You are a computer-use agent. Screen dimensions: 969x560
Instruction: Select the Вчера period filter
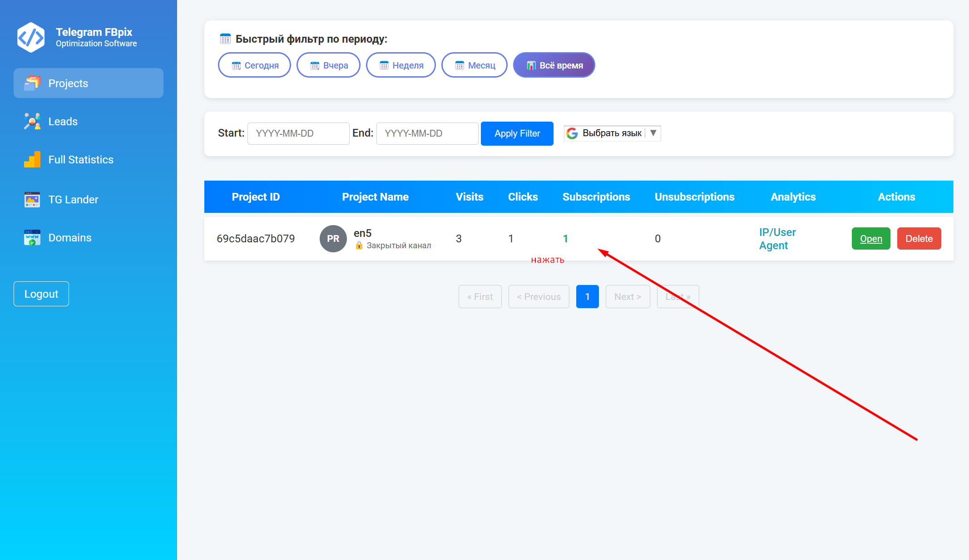(328, 65)
